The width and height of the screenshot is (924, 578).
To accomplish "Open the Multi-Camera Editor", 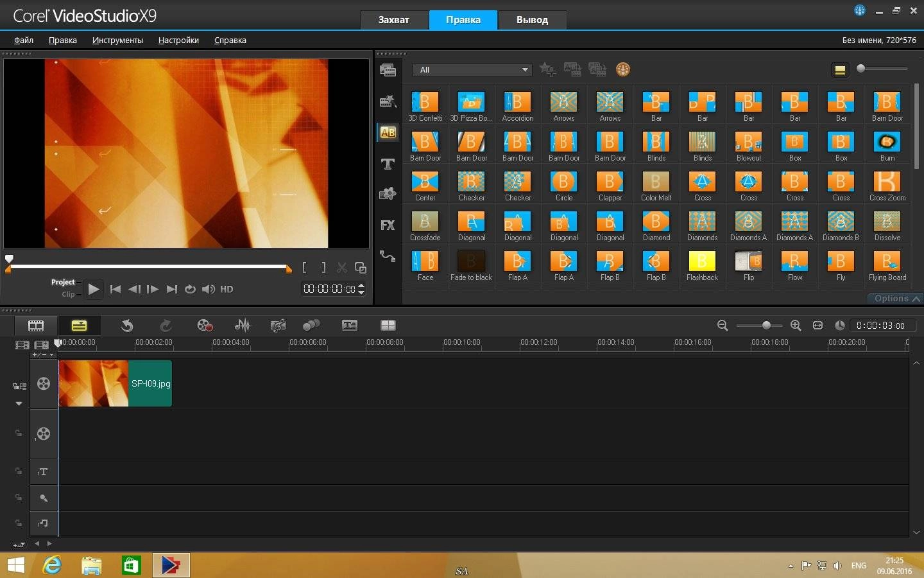I will click(388, 326).
